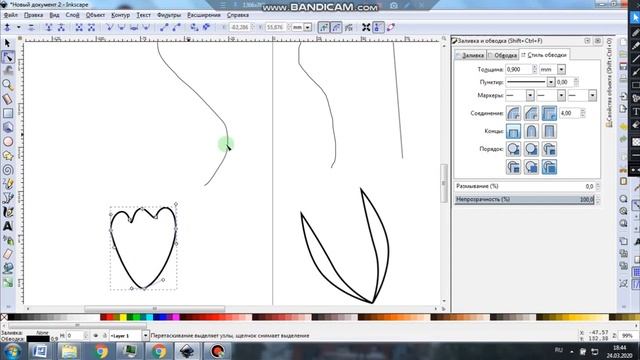Click Delete selected nodes icon
This screenshot has height=360, width=640.
click(31, 27)
